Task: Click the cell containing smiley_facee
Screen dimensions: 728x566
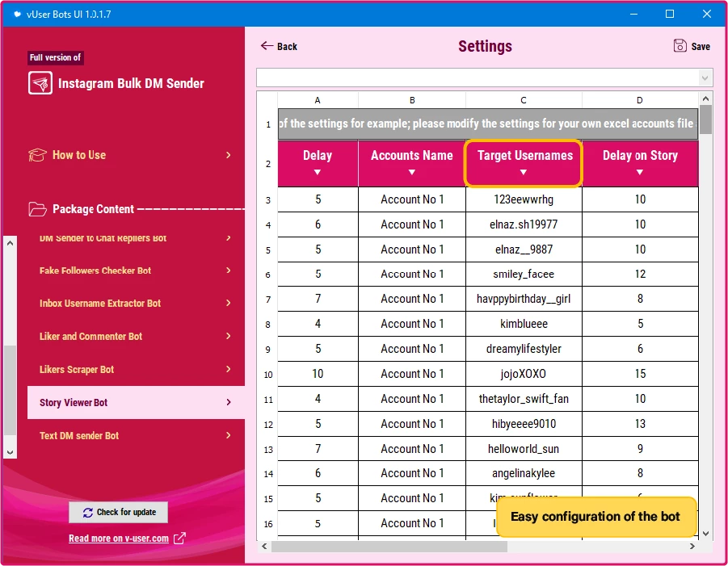Action: click(524, 275)
